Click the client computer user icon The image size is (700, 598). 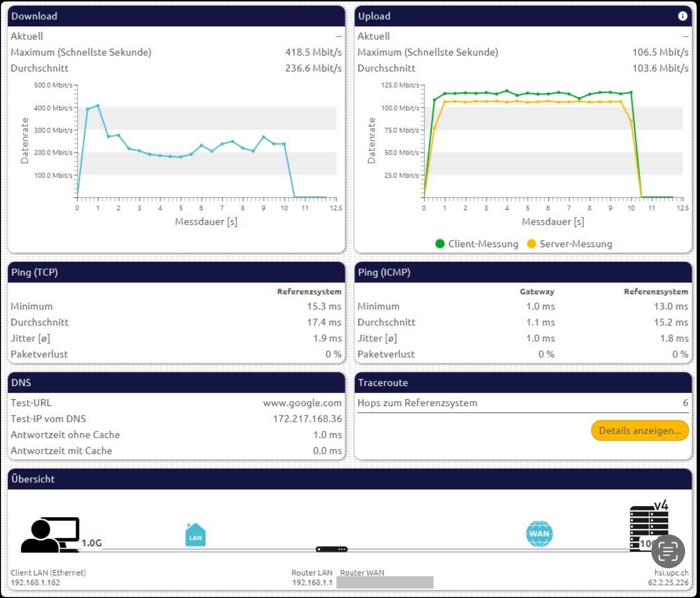coord(50,535)
